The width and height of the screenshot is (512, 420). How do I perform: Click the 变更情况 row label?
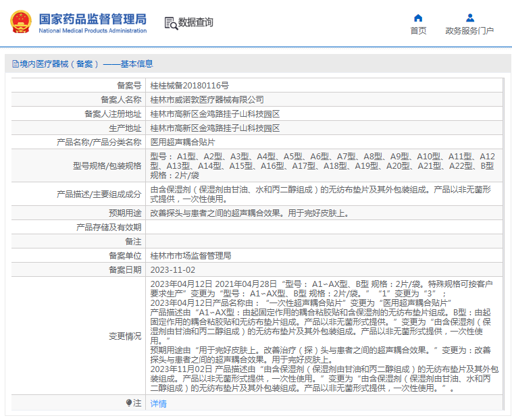[125, 336]
